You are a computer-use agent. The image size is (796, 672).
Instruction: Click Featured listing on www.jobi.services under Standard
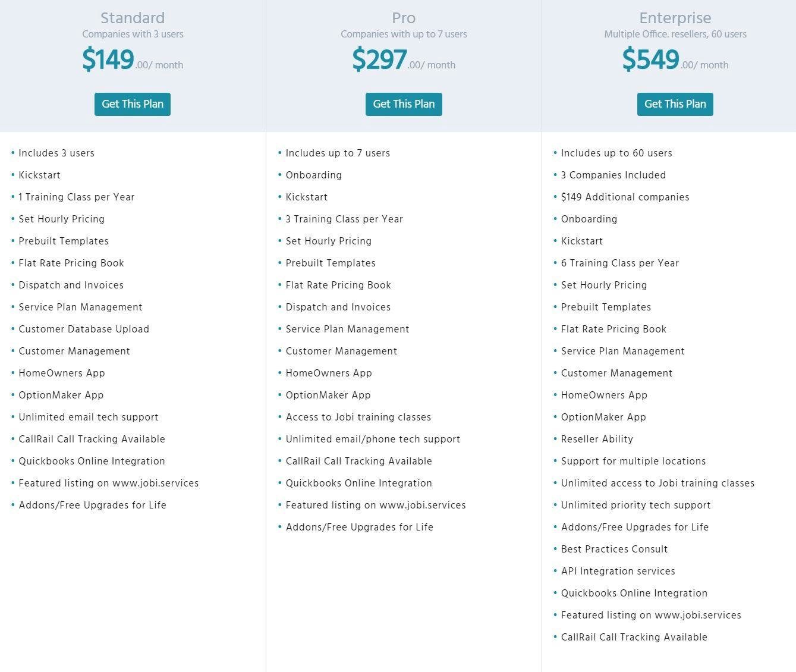[109, 483]
